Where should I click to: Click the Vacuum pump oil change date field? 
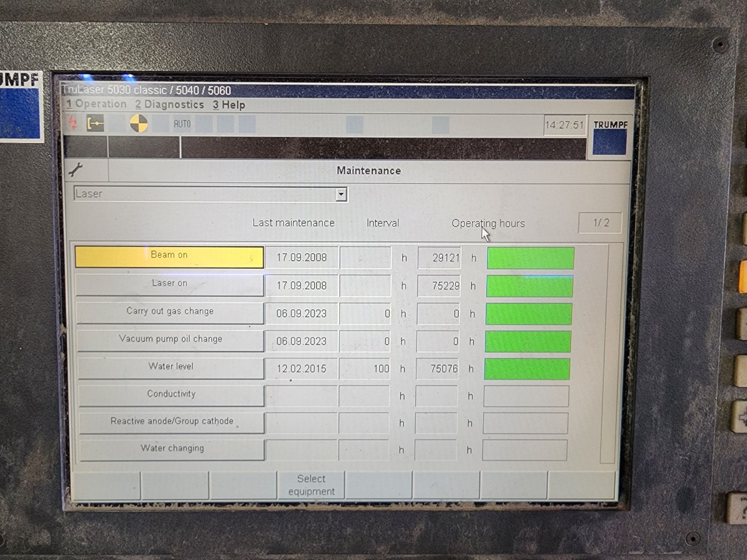[302, 341]
